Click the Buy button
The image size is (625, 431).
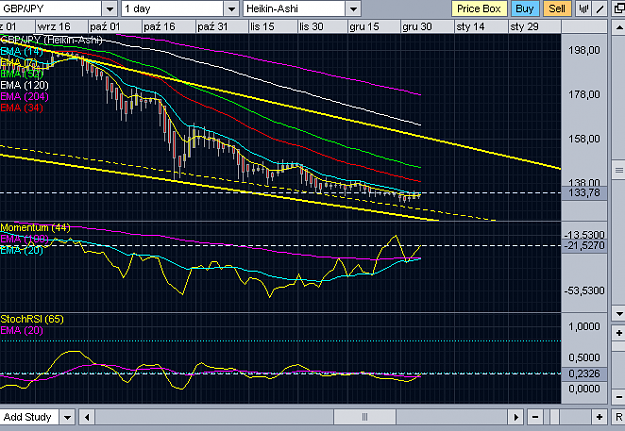point(525,9)
